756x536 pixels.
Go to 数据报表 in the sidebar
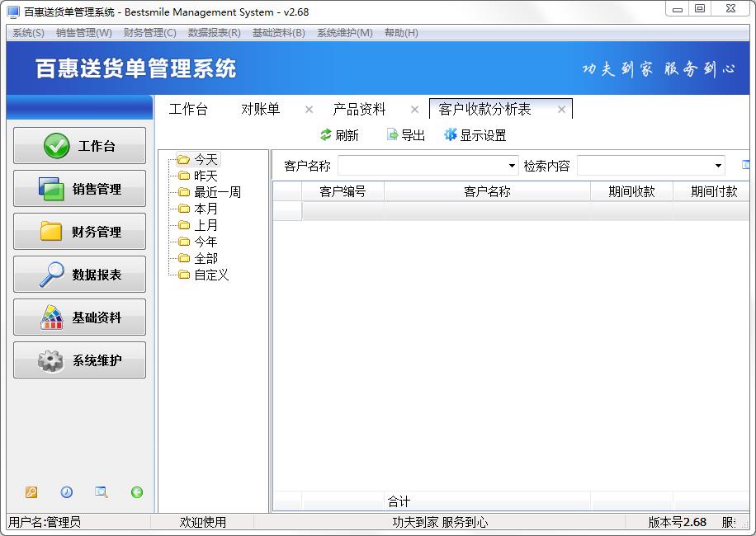(x=80, y=275)
